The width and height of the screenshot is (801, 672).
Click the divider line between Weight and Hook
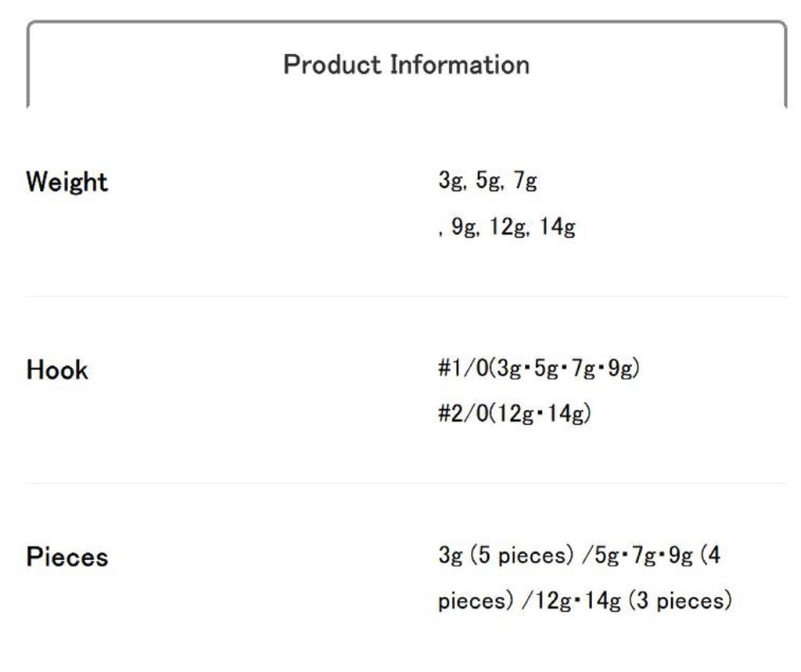pyautogui.click(x=406, y=296)
